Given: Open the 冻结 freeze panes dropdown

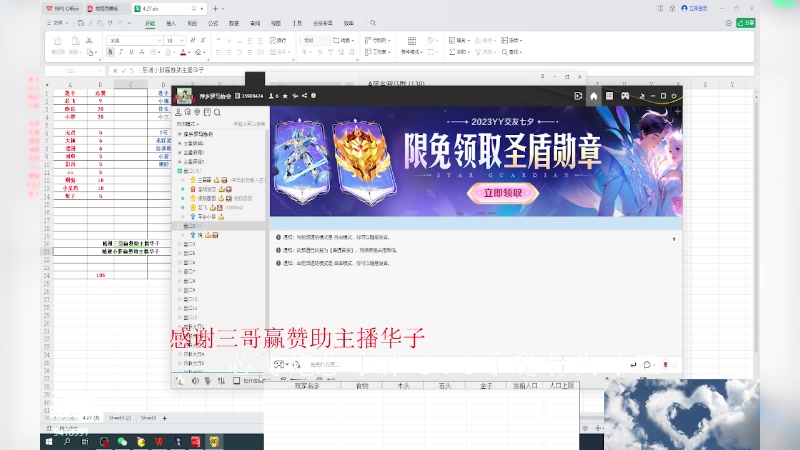Looking at the screenshot, I should point(512,40).
